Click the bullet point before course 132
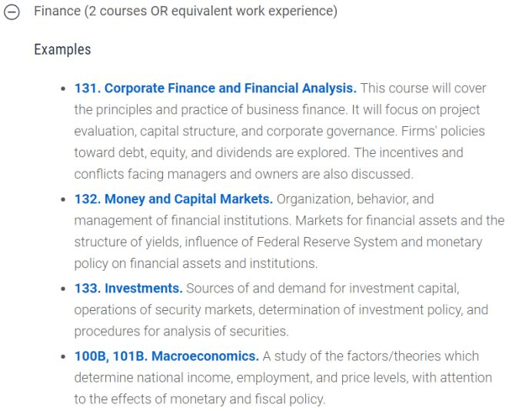This screenshot has width=532, height=411. pos(63,199)
